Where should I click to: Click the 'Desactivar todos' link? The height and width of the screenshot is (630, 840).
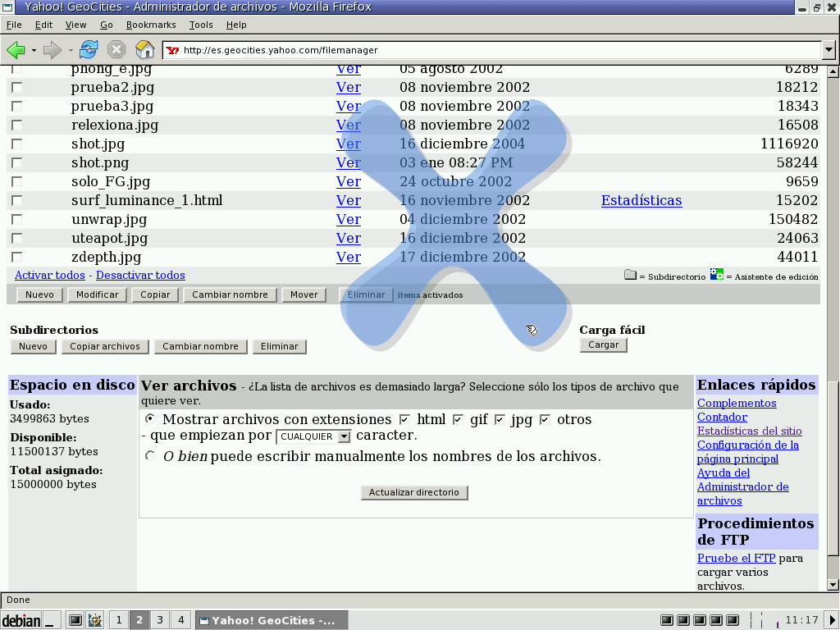pos(140,275)
